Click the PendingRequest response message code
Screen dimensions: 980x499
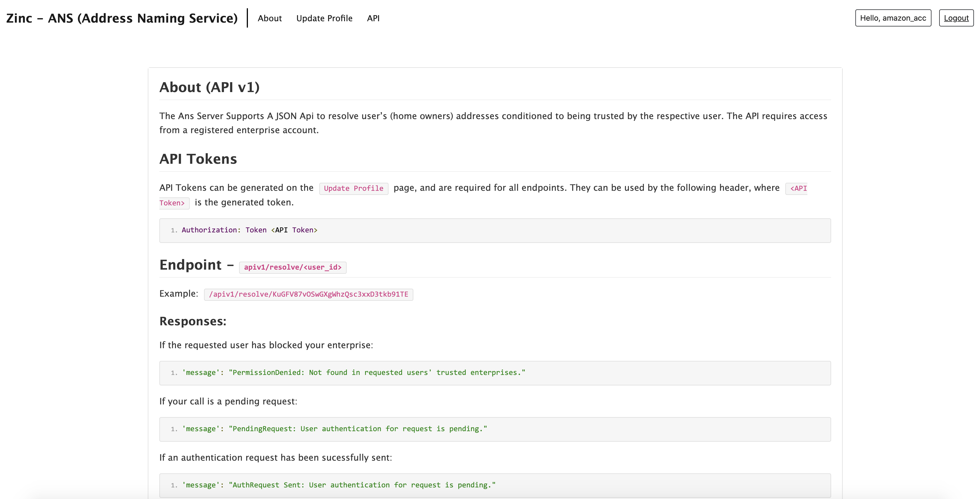(x=334, y=429)
